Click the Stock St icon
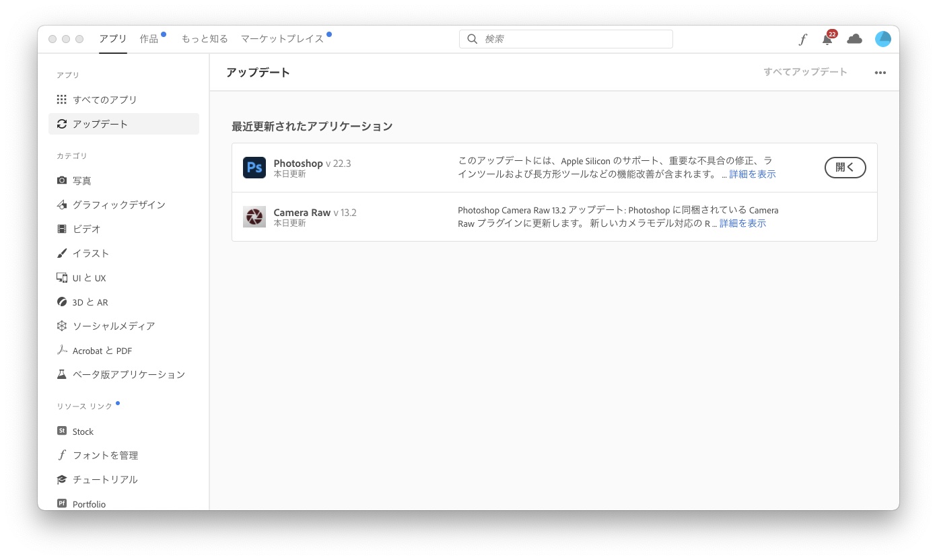 [x=62, y=431]
